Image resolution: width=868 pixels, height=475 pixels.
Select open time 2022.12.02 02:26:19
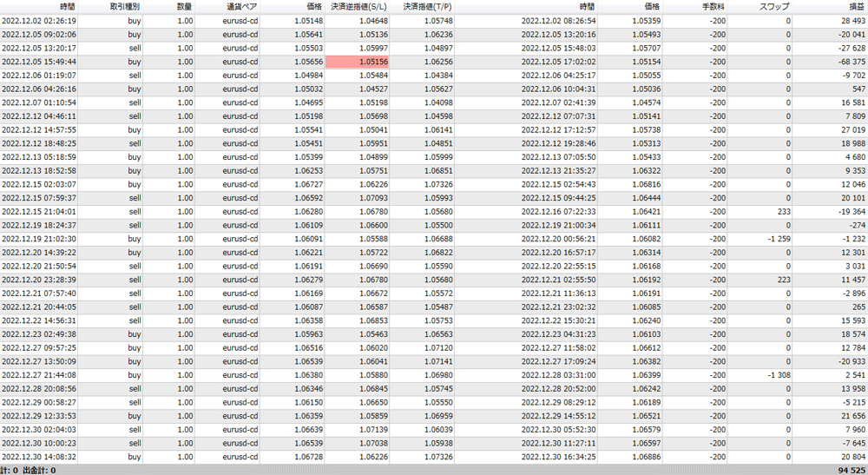pos(39,21)
